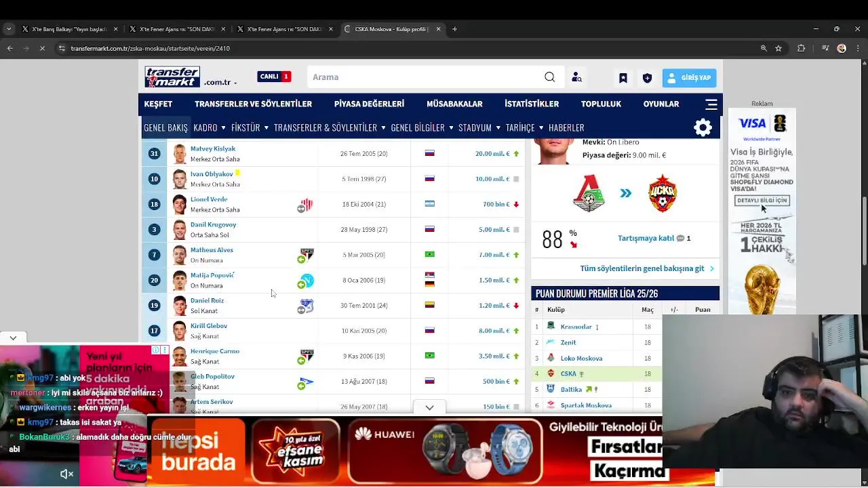This screenshot has width=868, height=488.
Task: Unmute the video ad speaker icon
Action: (66, 474)
